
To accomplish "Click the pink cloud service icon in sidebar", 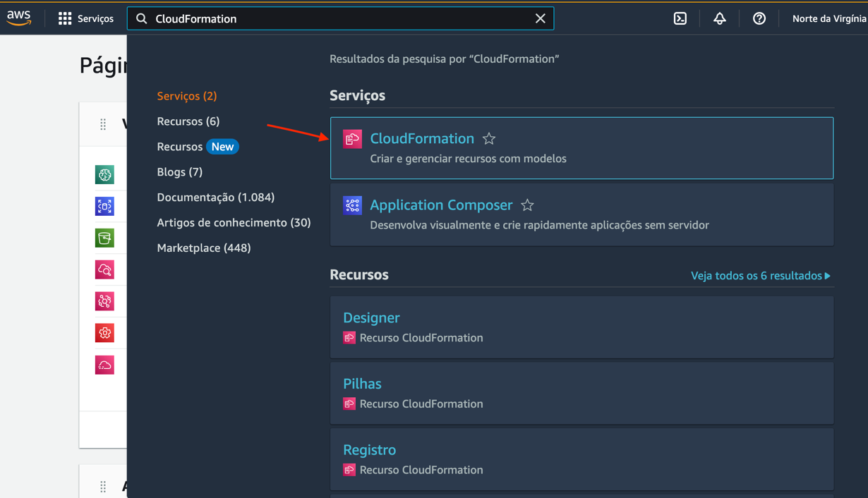I will 104,365.
